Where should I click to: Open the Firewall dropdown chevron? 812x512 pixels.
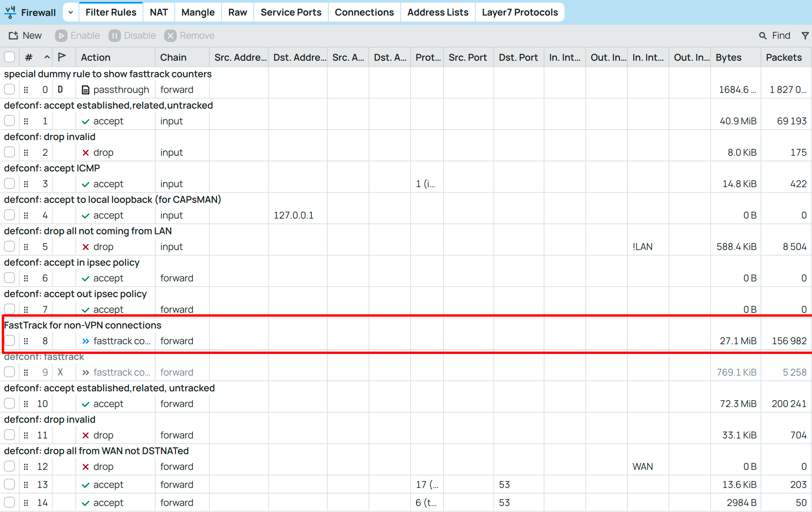tap(71, 12)
